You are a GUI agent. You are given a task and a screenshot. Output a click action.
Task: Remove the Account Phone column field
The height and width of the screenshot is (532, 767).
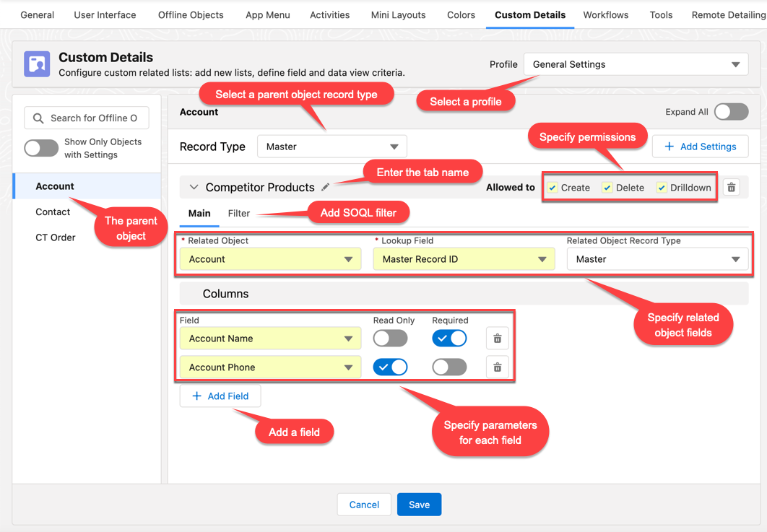[497, 367]
